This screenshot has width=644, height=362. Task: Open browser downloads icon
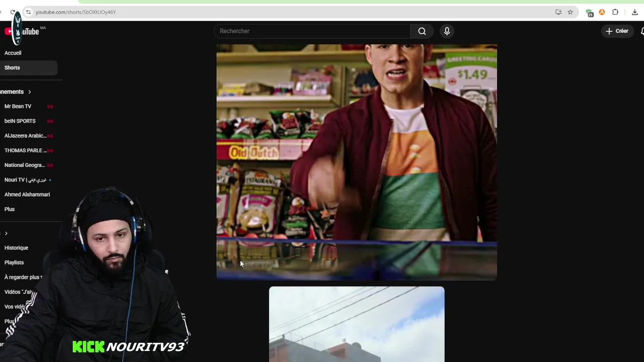point(634,12)
